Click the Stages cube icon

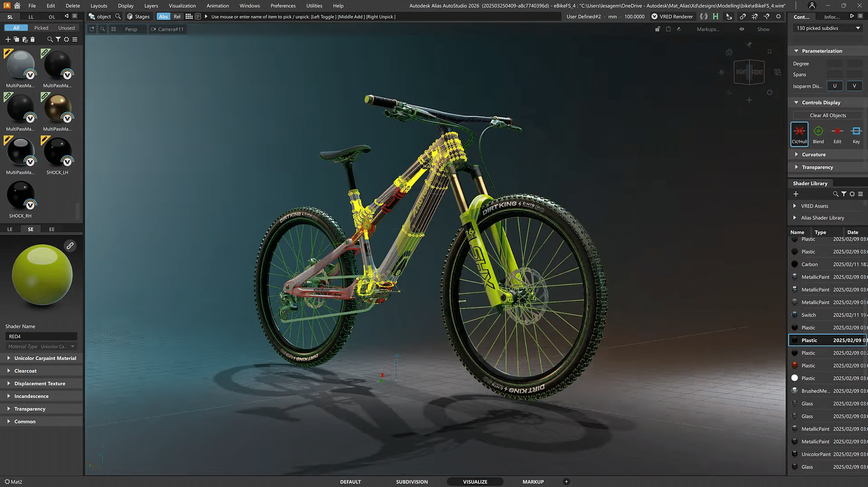(130, 17)
